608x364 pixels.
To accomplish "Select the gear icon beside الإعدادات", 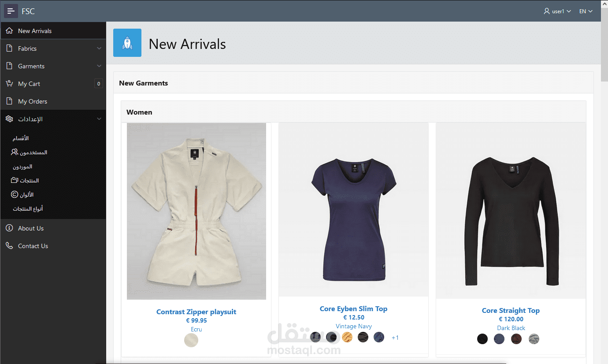I will [9, 119].
